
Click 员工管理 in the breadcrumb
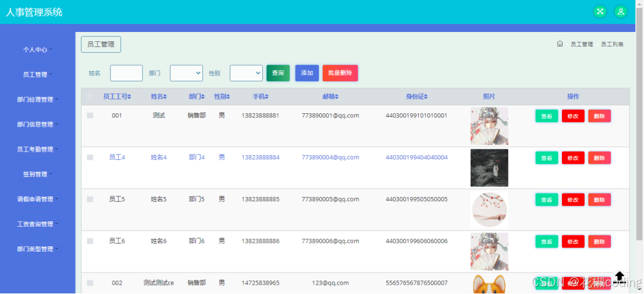pos(582,44)
